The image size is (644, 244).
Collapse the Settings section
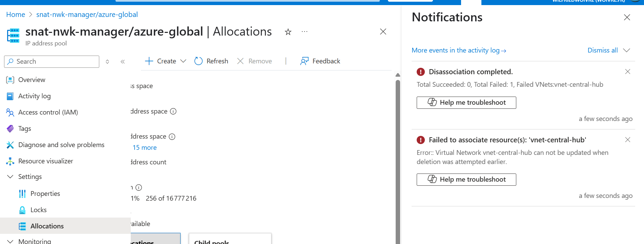10,177
